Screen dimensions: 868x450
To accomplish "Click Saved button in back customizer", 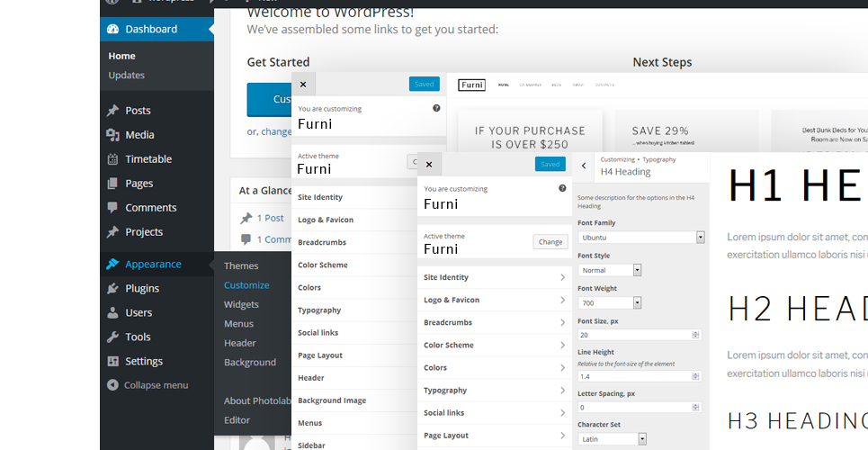I will coord(425,85).
